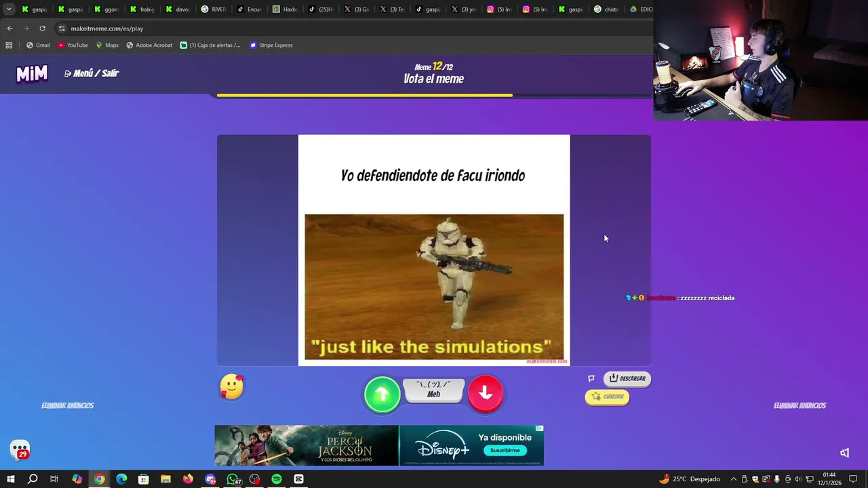The width and height of the screenshot is (868, 488).
Task: Click the MiM logo
Action: pyautogui.click(x=32, y=73)
